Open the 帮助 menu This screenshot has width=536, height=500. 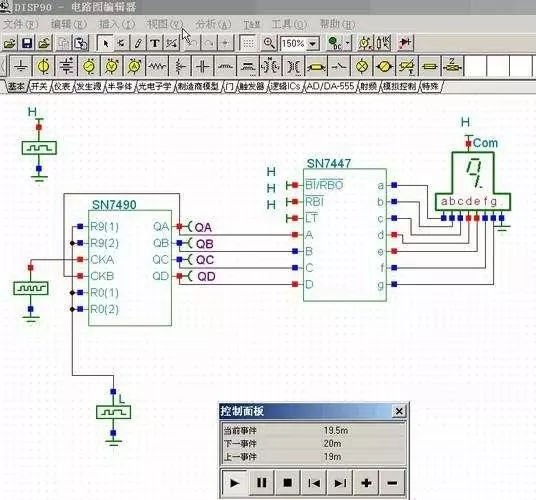[337, 24]
